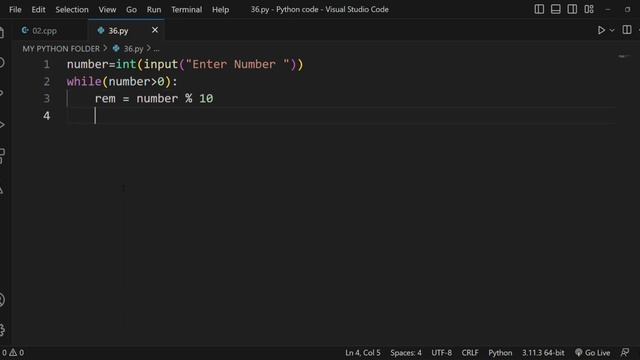
Task: Open the Manage gear icon
Action: [x=2, y=330]
